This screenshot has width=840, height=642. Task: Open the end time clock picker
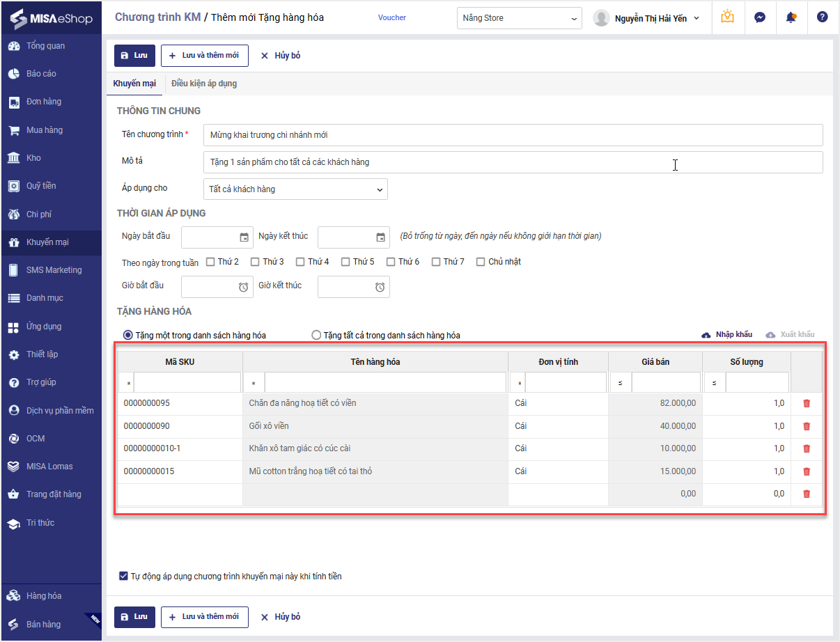tap(380, 287)
